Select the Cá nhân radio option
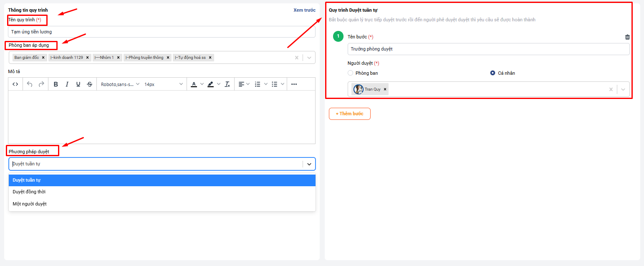644x266 pixels. [492, 73]
